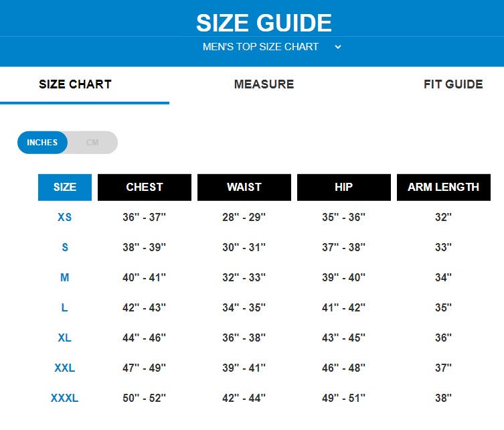The width and height of the screenshot is (504, 430).
Task: Select the Inches unit option
Action: pos(42,143)
